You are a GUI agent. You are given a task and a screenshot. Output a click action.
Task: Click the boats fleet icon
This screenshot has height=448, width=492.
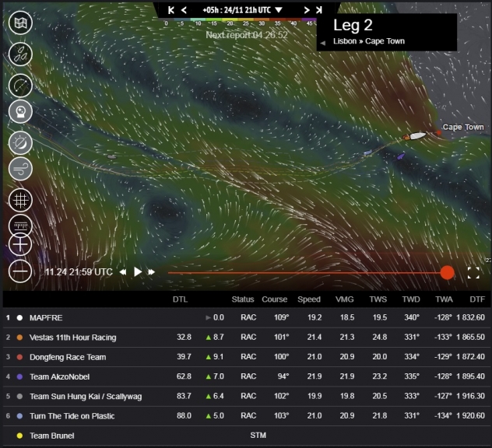click(20, 54)
